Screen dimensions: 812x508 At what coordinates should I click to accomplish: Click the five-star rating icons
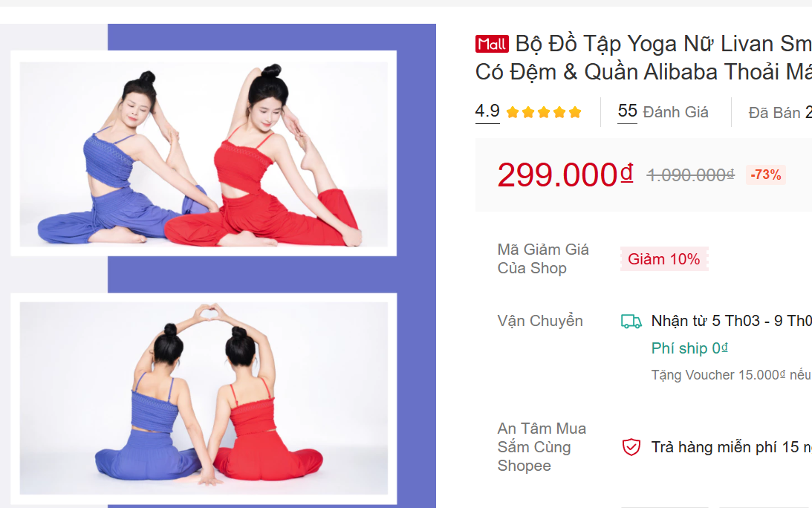click(x=544, y=112)
